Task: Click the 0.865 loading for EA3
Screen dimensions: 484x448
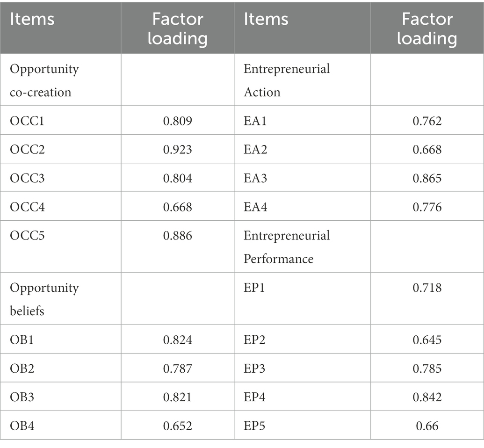Action: point(427,178)
